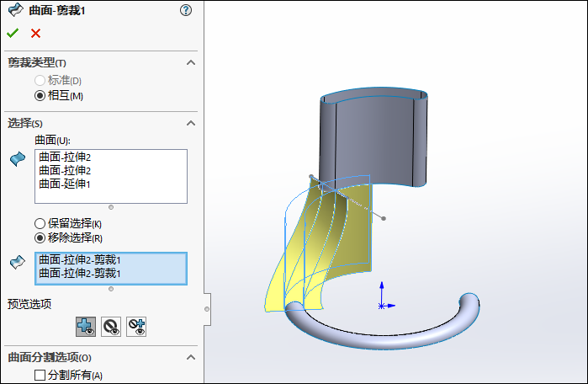Collapse the 剪裁类型(T) section
This screenshot has height=384, width=588.
(x=191, y=62)
